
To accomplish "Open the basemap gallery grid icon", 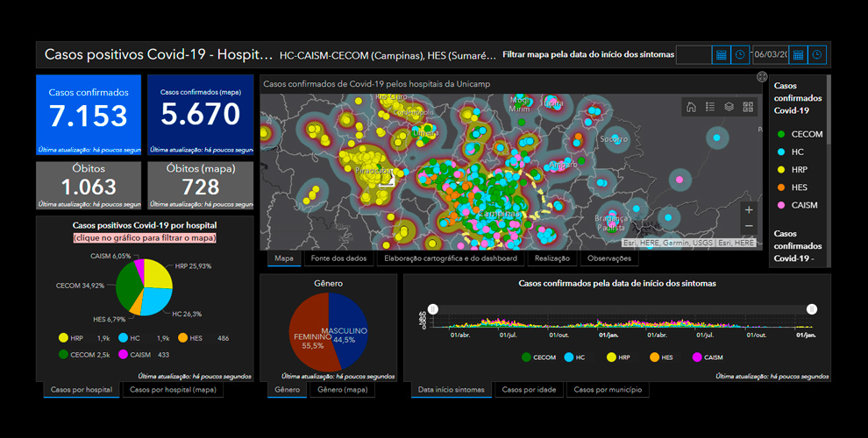I will pos(748,107).
